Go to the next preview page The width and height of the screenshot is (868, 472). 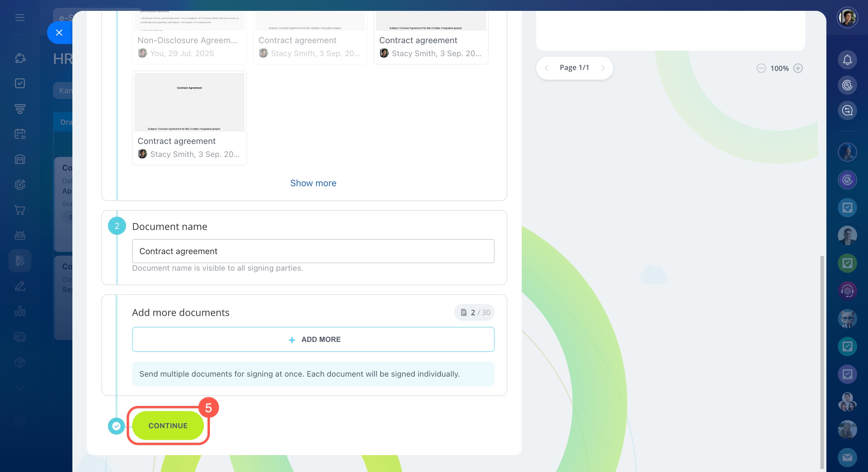[603, 68]
